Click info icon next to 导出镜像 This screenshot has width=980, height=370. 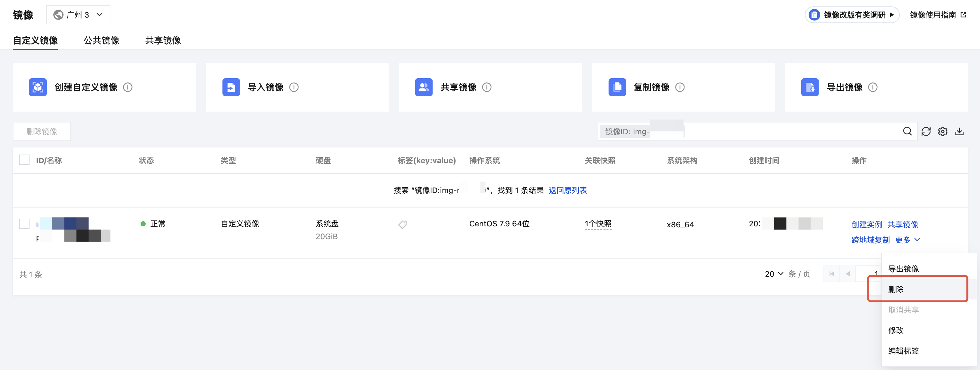click(x=873, y=87)
